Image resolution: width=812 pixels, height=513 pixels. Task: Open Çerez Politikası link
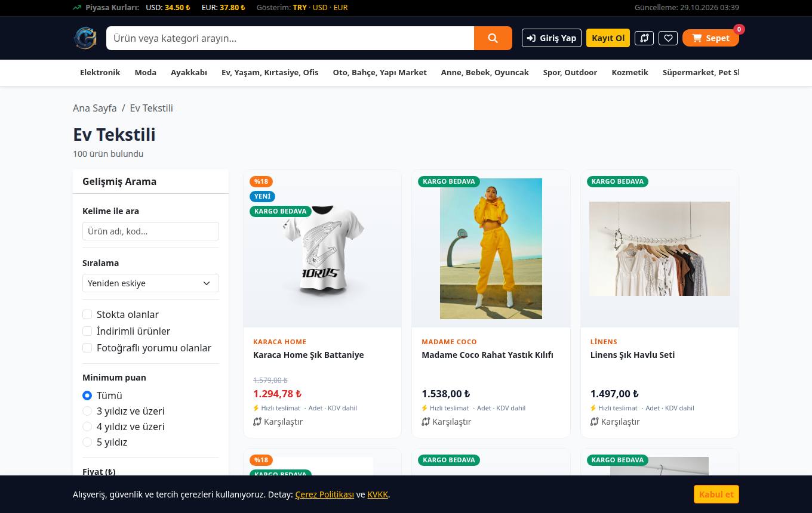tap(325, 495)
